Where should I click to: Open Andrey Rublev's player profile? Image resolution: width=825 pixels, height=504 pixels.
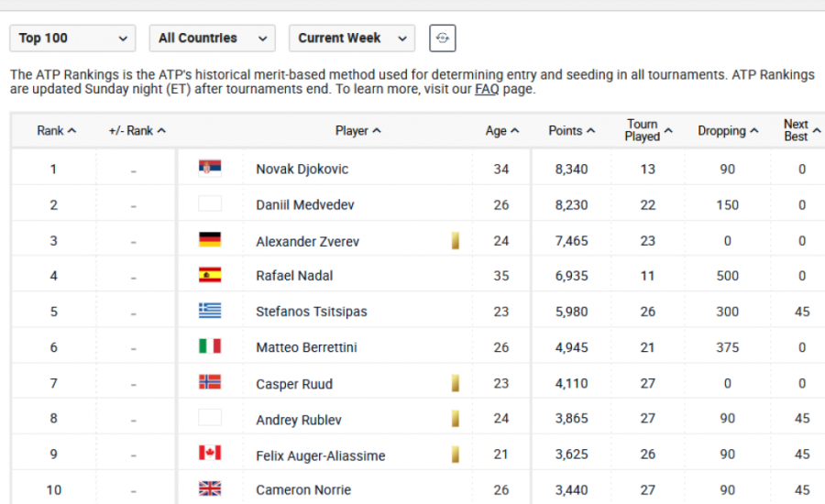[299, 420]
